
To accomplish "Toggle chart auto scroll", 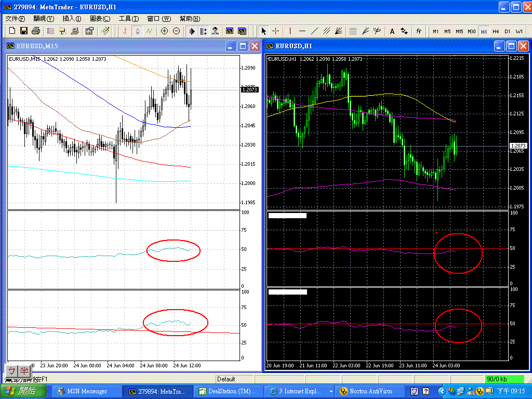I will (x=192, y=31).
